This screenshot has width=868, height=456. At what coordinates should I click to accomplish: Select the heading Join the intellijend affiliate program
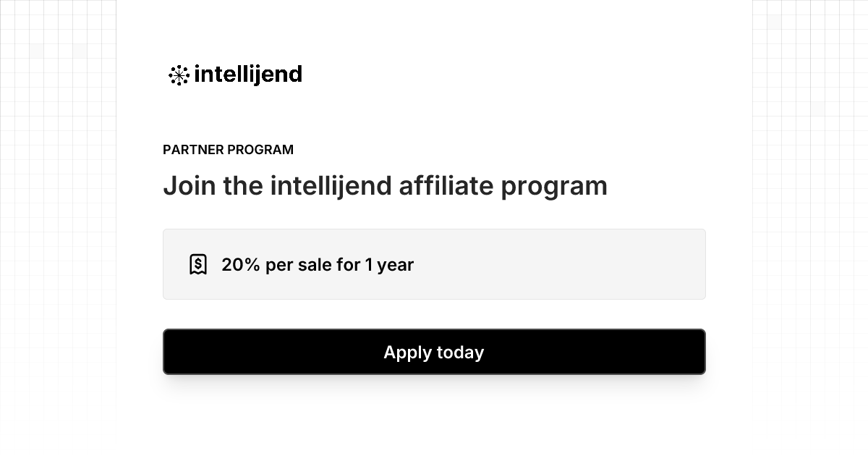pos(386,186)
